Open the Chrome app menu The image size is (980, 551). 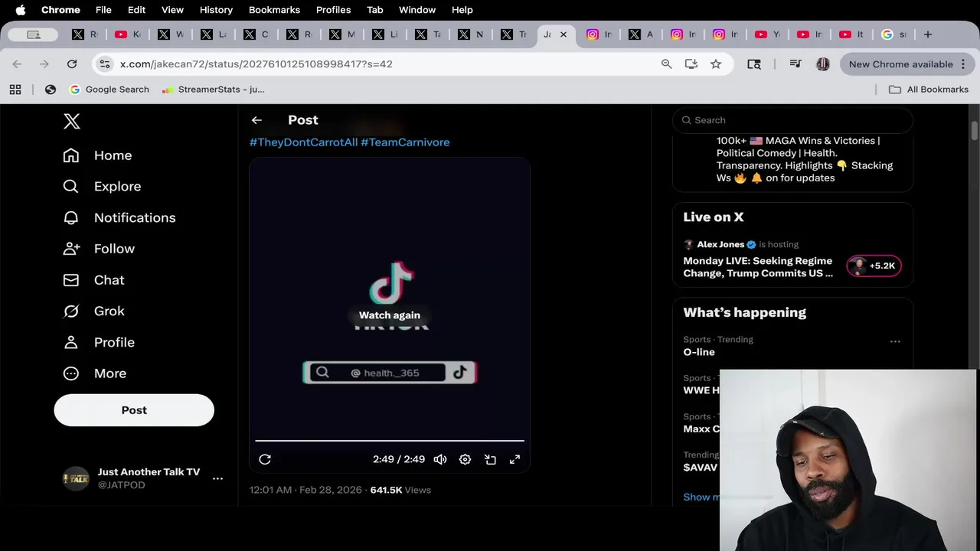(60, 10)
